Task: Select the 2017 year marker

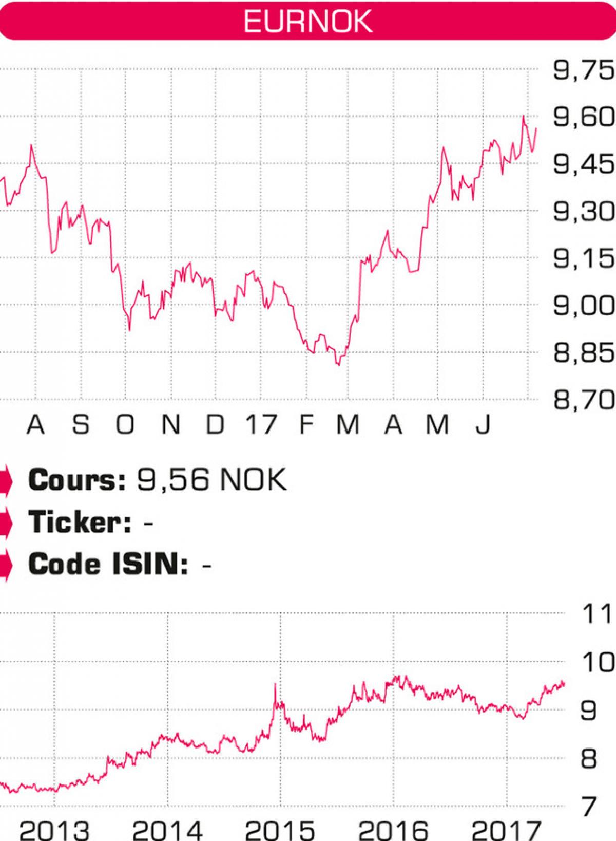Action: (506, 829)
